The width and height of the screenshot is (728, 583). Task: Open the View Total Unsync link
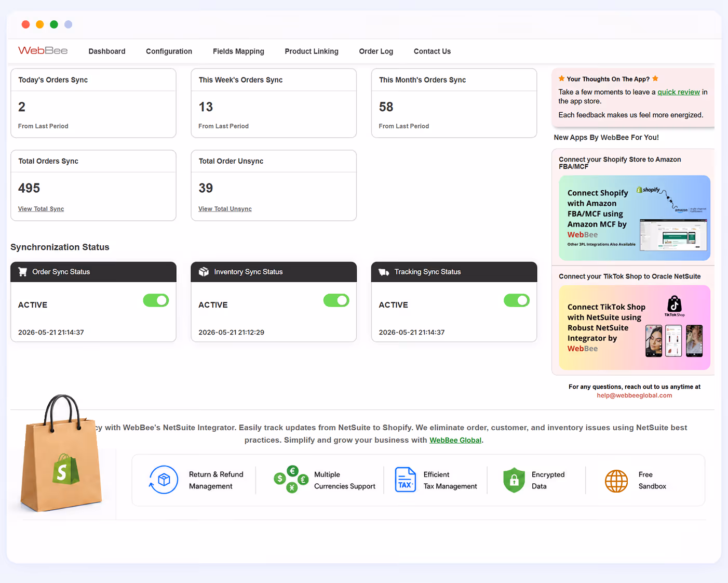(x=225, y=209)
